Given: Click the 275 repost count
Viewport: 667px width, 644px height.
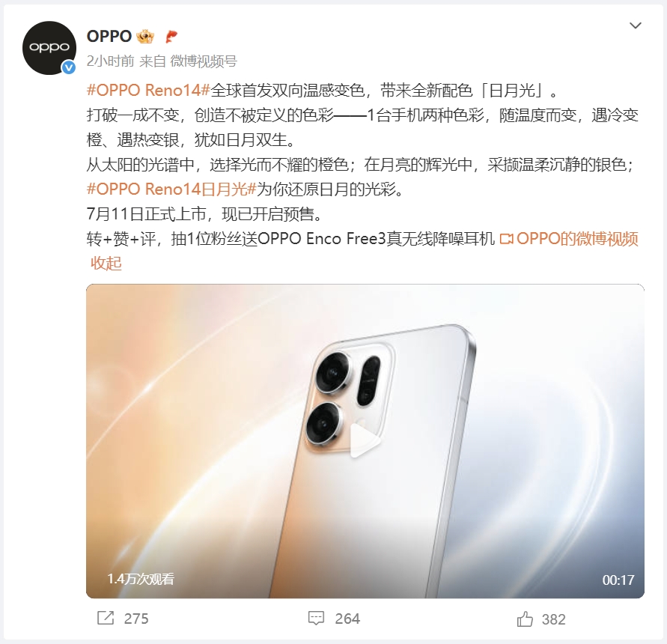Looking at the screenshot, I should 136,619.
